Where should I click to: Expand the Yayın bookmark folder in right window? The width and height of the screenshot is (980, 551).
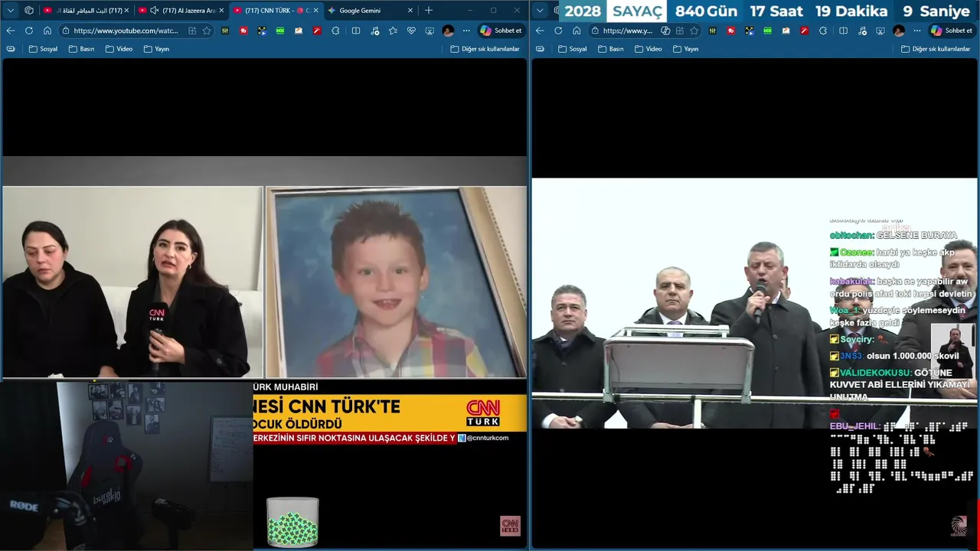click(685, 48)
